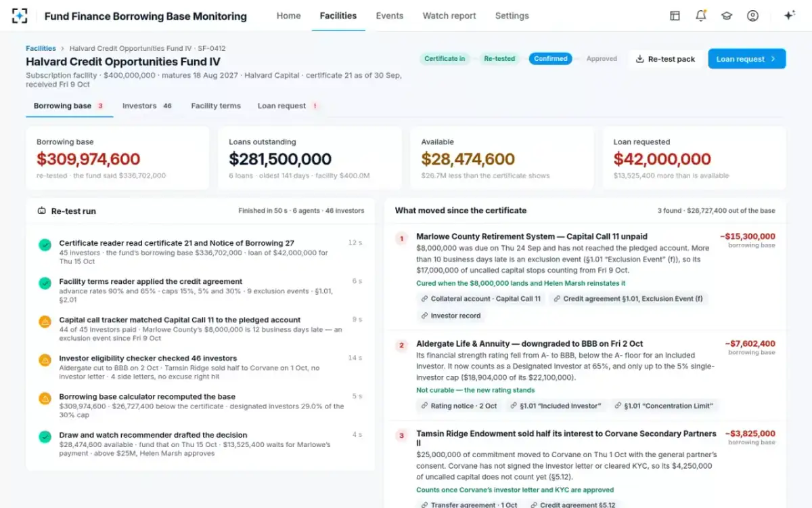Open the Events menu

coord(390,16)
